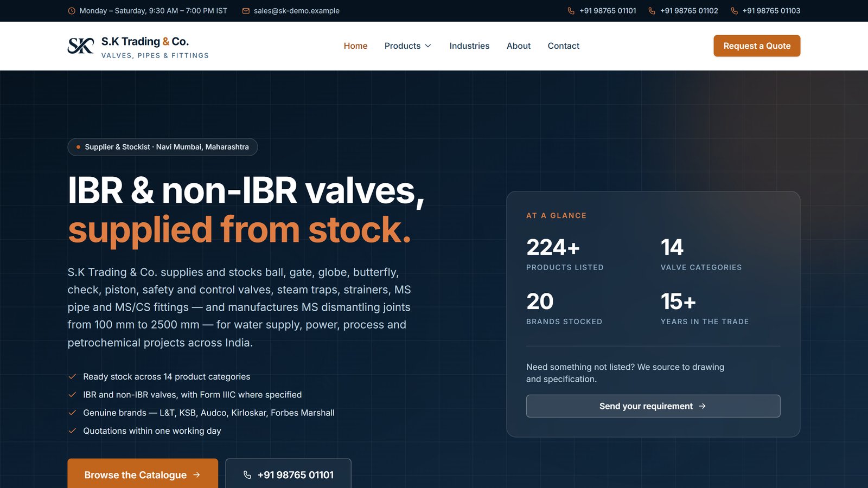Click the arrow icon in Send your requirement
868x488 pixels.
(703, 406)
